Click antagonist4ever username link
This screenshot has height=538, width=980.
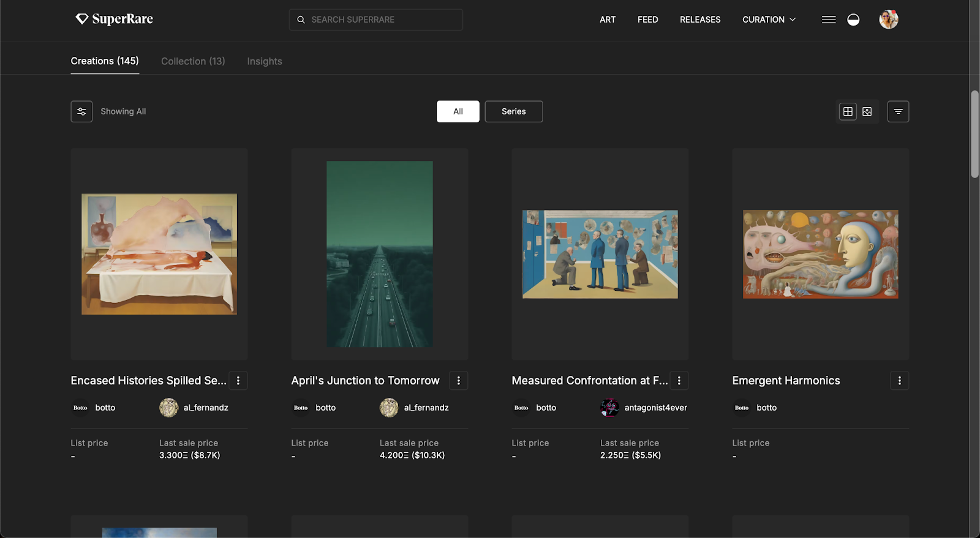[x=656, y=408]
